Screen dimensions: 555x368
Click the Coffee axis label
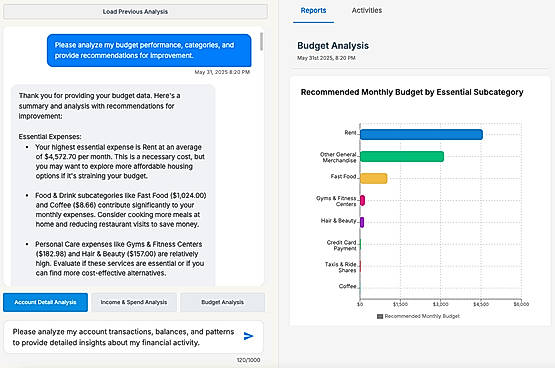348,286
